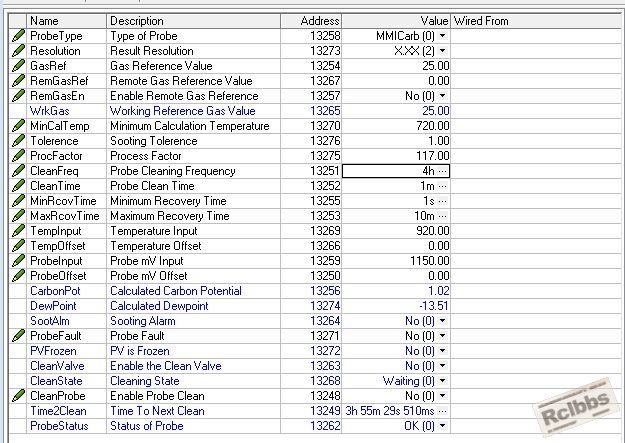Click the pencil icon beside ProcFactor
The image size is (625, 443).
tap(18, 156)
